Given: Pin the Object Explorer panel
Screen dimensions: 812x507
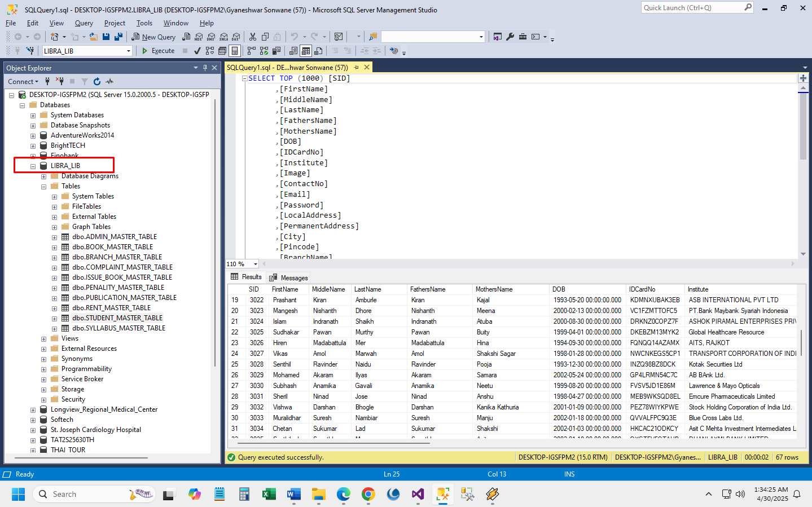Looking at the screenshot, I should click(205, 68).
